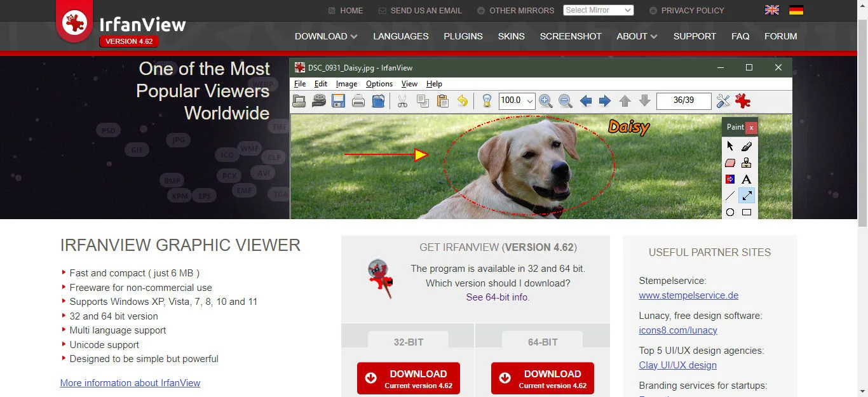Click the HOME link in top bar
The height and width of the screenshot is (397, 868).
point(351,11)
